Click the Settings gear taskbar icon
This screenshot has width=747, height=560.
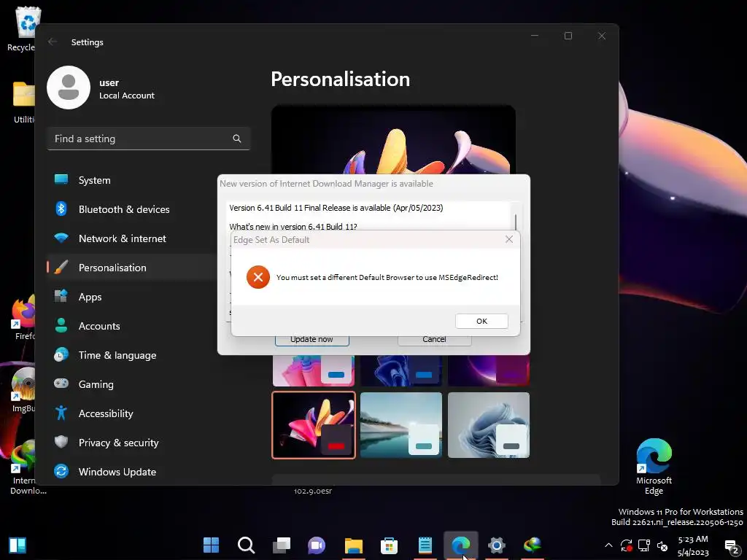(x=496, y=545)
